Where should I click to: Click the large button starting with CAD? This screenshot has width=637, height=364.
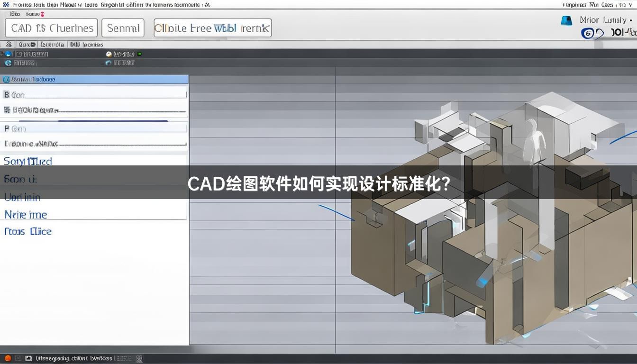click(51, 28)
